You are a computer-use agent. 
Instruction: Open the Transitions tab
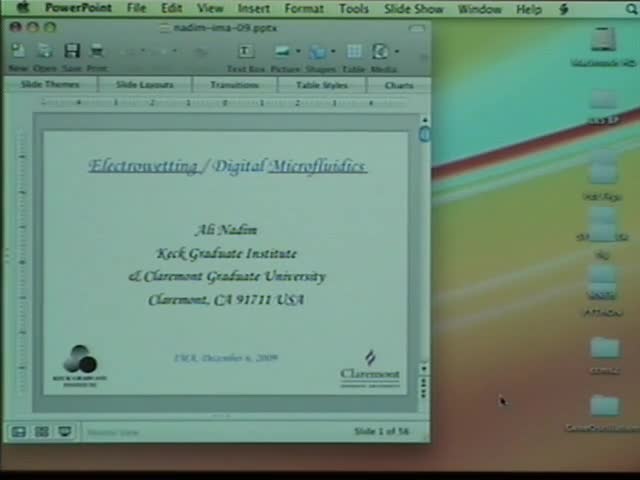pos(235,85)
